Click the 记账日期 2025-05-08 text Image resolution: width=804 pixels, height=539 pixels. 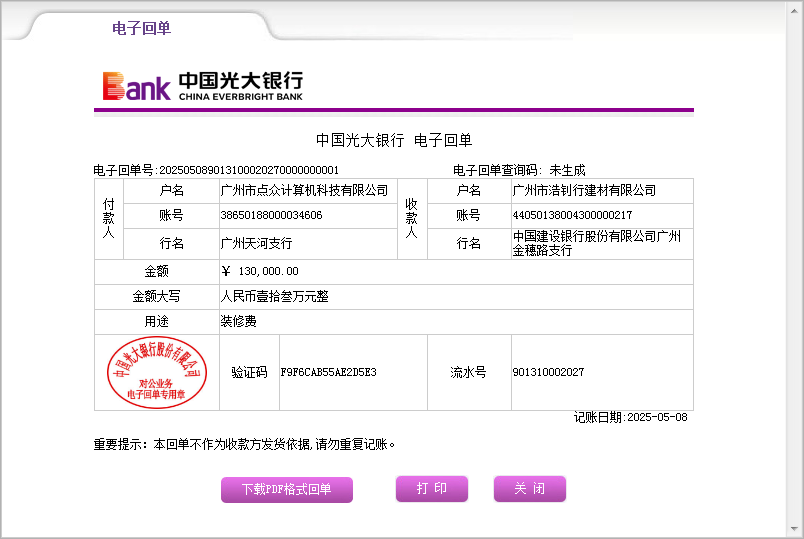click(630, 417)
